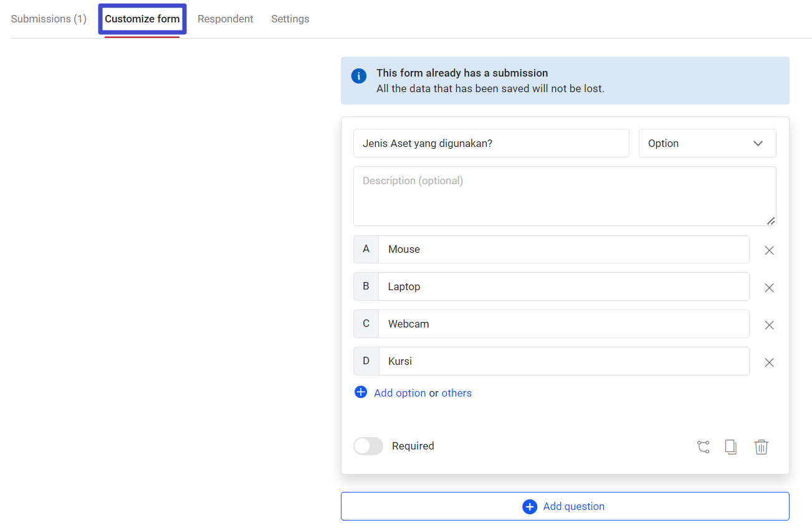Remove option Webcam with its X icon

[x=769, y=324]
